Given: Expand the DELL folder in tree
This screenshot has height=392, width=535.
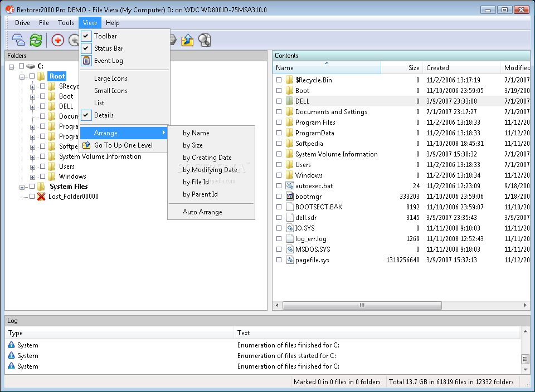Looking at the screenshot, I should tap(32, 107).
